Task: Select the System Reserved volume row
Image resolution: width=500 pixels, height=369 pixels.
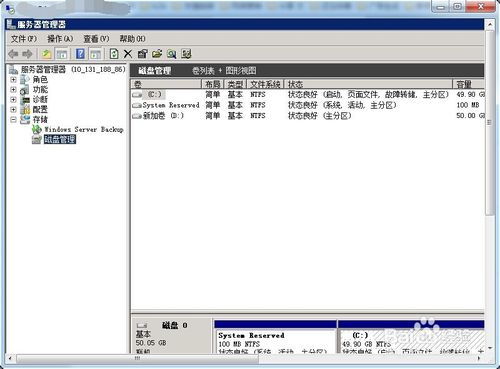Action: pos(308,105)
